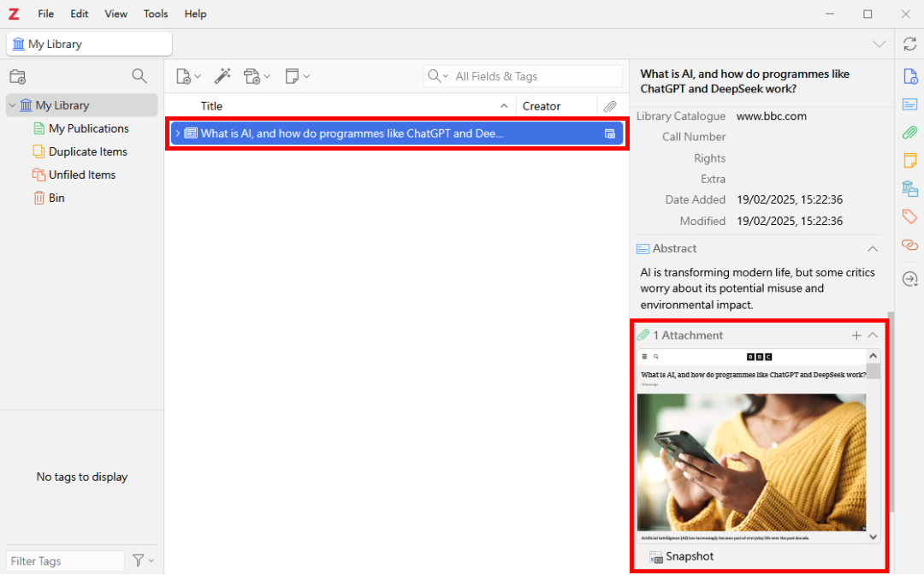Open the Tags section side icon
Image resolution: width=924 pixels, height=575 pixels.
910,216
